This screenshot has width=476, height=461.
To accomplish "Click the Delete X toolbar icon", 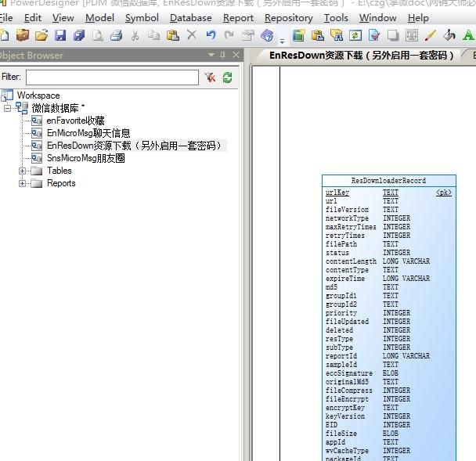I will (192, 35).
